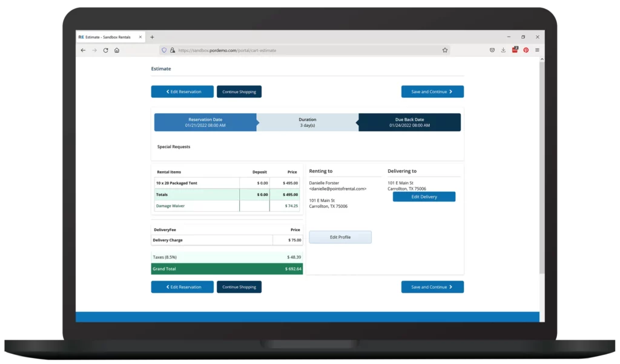620x364 pixels.
Task: Restore the browser window size
Action: 523,37
